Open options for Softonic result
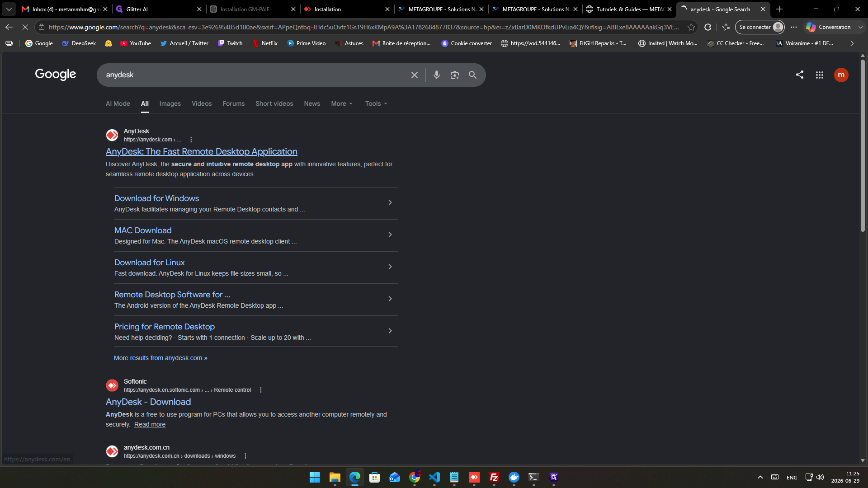This screenshot has height=488, width=868. click(261, 390)
